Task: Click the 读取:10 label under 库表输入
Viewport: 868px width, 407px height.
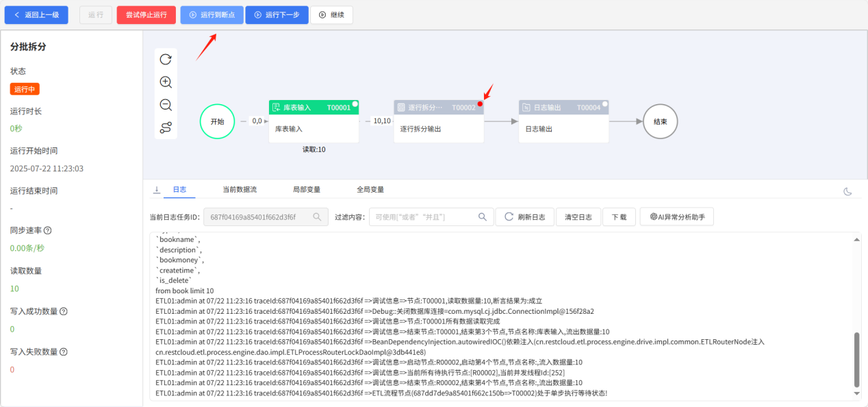Action: tap(314, 149)
